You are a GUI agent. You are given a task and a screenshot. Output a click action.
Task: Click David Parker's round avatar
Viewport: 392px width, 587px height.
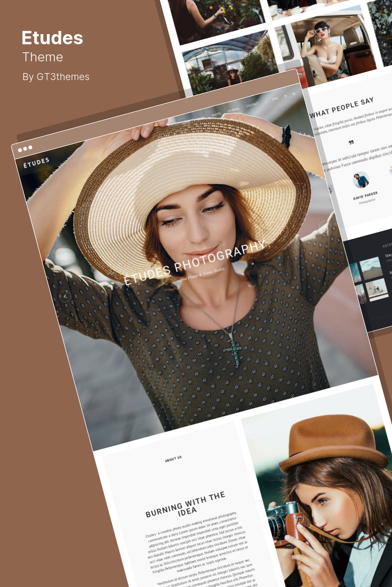pyautogui.click(x=361, y=180)
